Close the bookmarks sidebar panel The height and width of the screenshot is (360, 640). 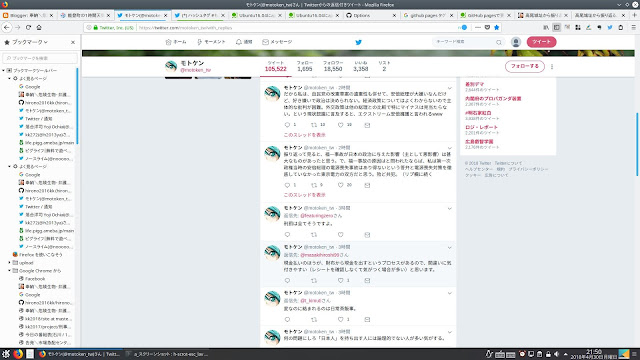pyautogui.click(x=73, y=42)
